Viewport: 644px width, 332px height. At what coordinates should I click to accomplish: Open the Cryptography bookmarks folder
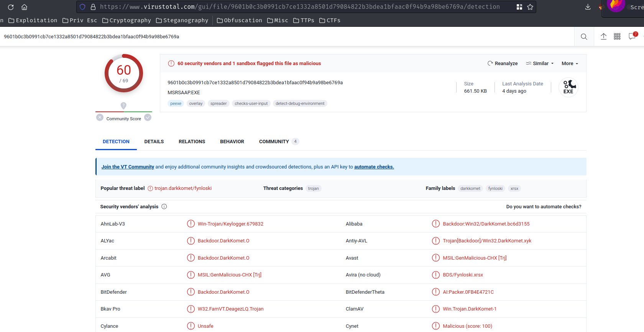127,20
